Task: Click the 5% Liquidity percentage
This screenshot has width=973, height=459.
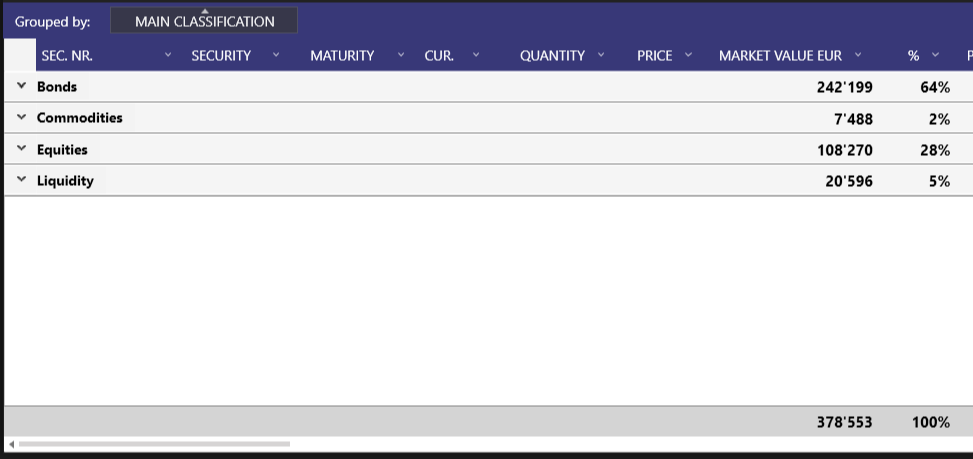Action: point(939,181)
